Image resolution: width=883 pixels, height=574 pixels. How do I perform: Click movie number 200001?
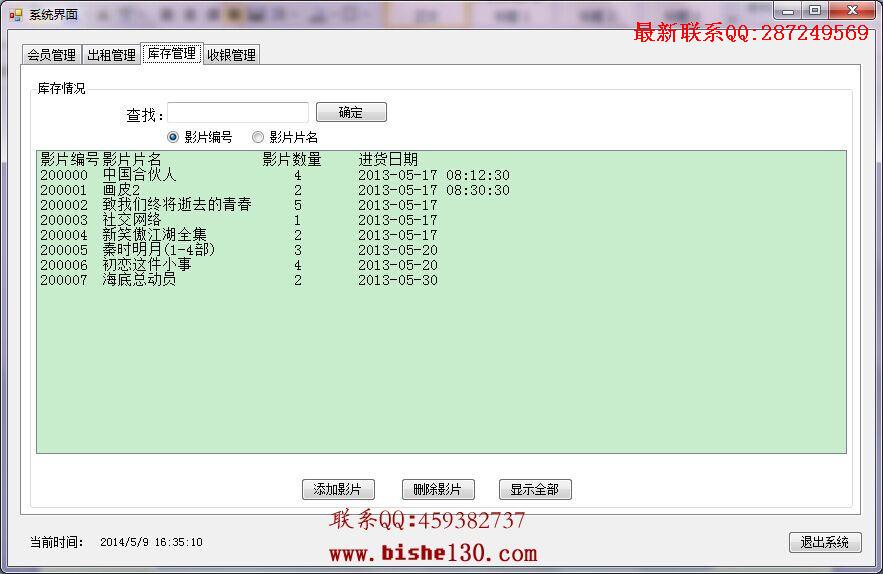[x=64, y=190]
